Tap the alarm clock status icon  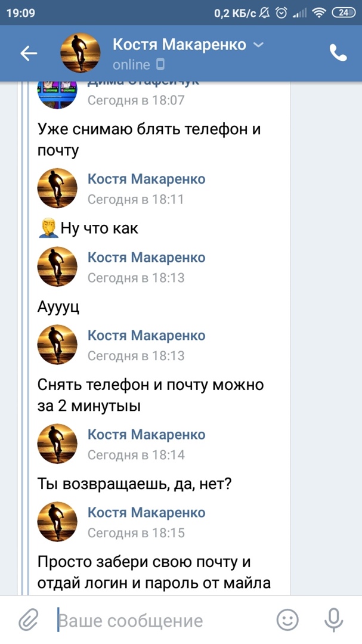[281, 13]
